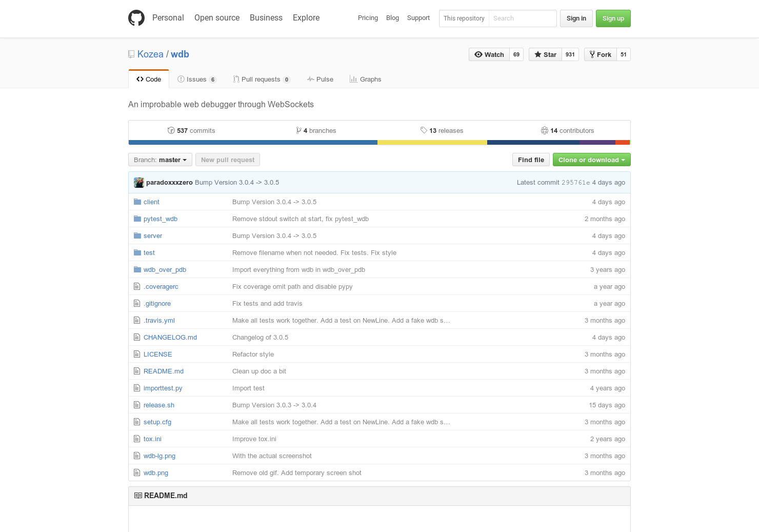Click the file icon for wdb-lg.png

click(137, 456)
